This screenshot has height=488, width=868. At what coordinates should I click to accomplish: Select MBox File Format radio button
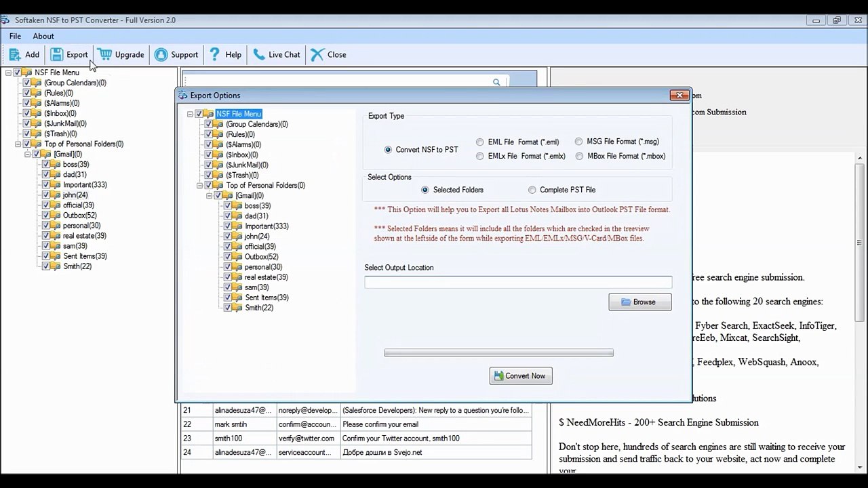pos(579,156)
